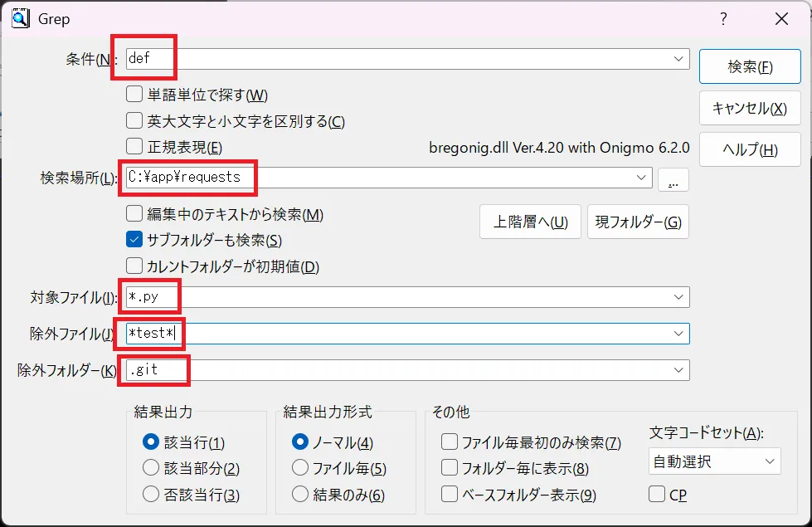
Task: Expand the 対象ファイル dropdown list
Action: 678,297
